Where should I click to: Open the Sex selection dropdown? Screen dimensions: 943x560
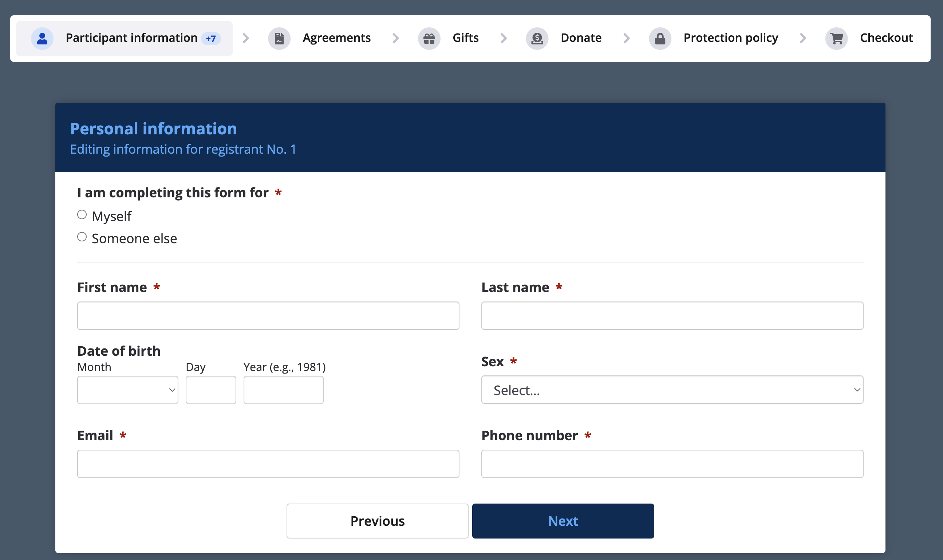672,390
